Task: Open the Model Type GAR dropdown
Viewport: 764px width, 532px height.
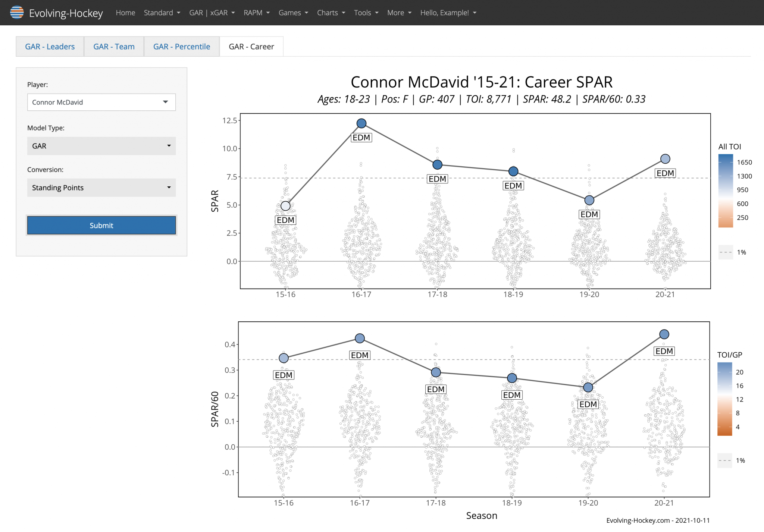Action: (101, 146)
